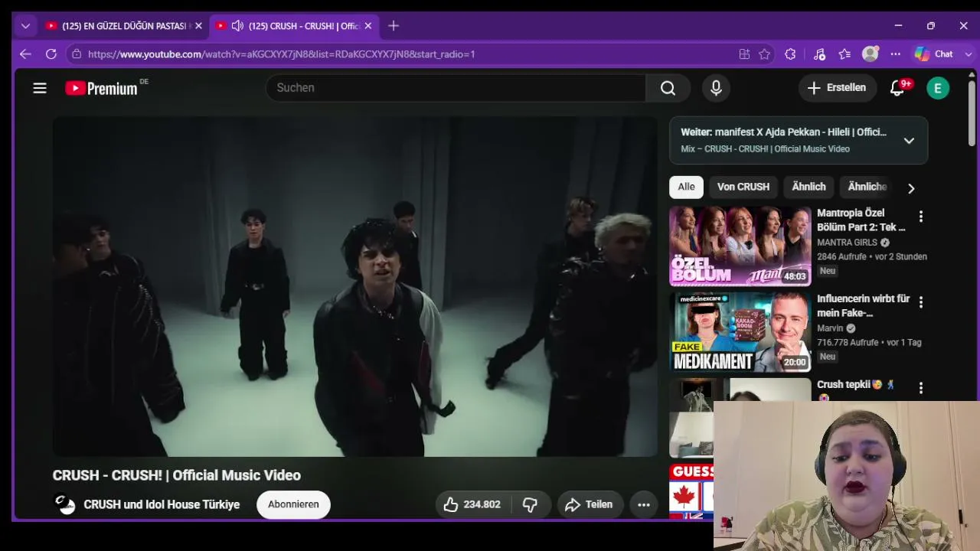
Task: Go back in browser history
Action: click(25, 54)
